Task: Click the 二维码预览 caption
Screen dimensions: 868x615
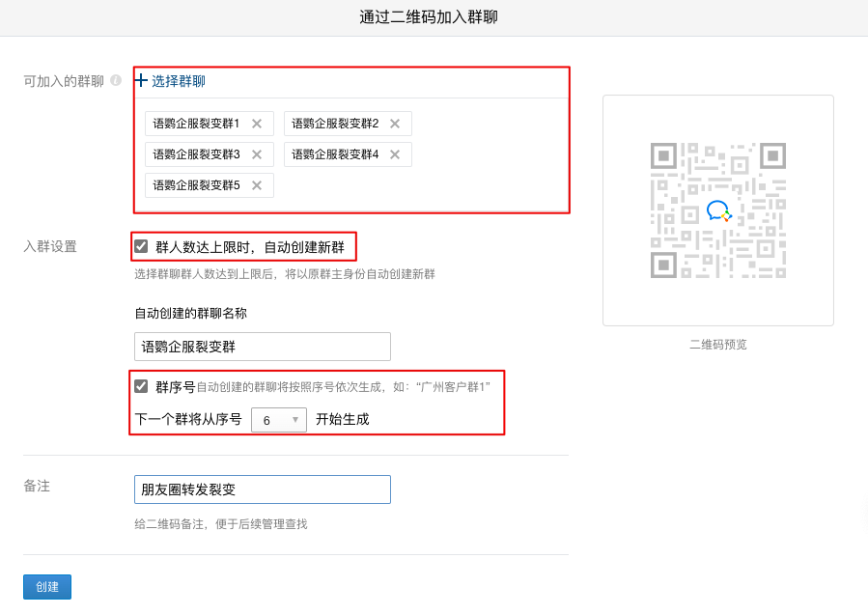Action: point(717,345)
